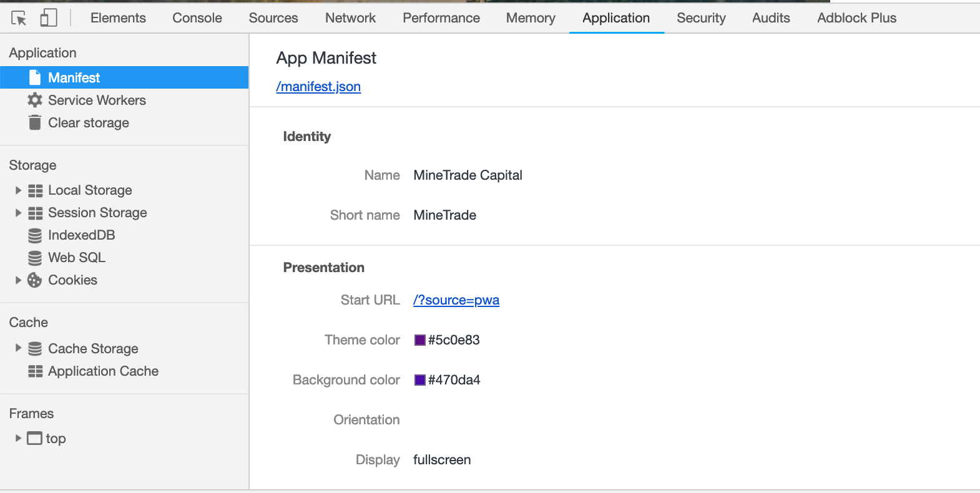Activate the inspect element picker icon

(x=19, y=18)
